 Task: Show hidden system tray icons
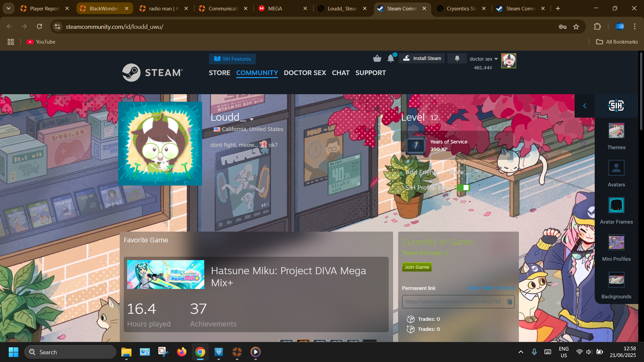(x=521, y=352)
